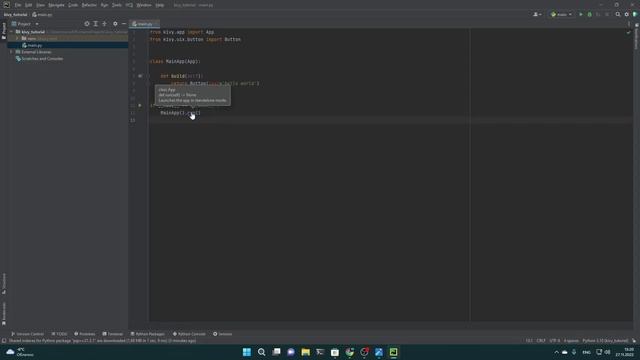Screen dimensions: 640x360
Task: Toggle the Structure tool window side button
Action: [4, 283]
